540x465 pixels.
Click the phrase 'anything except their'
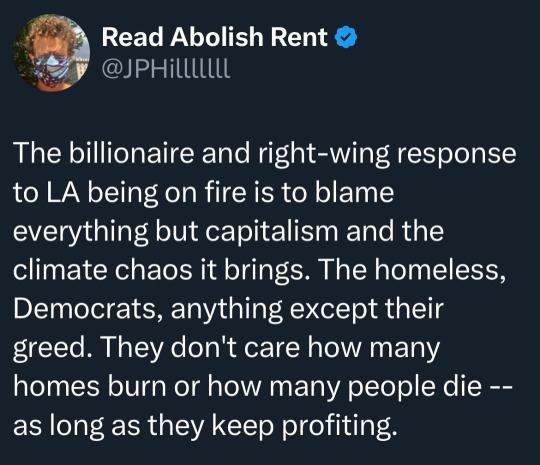(307, 310)
